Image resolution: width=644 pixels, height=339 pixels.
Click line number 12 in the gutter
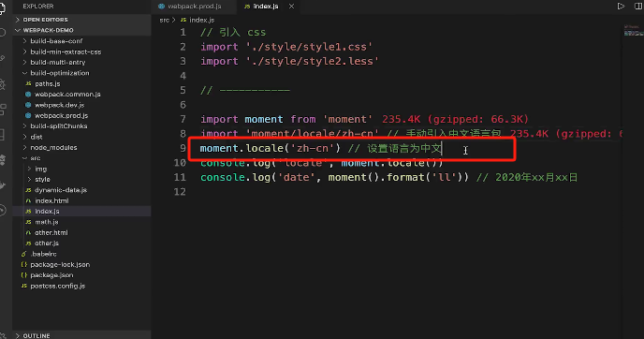coord(180,192)
